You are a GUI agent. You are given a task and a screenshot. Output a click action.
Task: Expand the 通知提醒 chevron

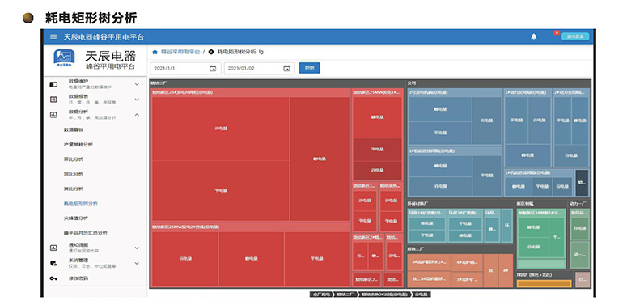click(x=137, y=248)
